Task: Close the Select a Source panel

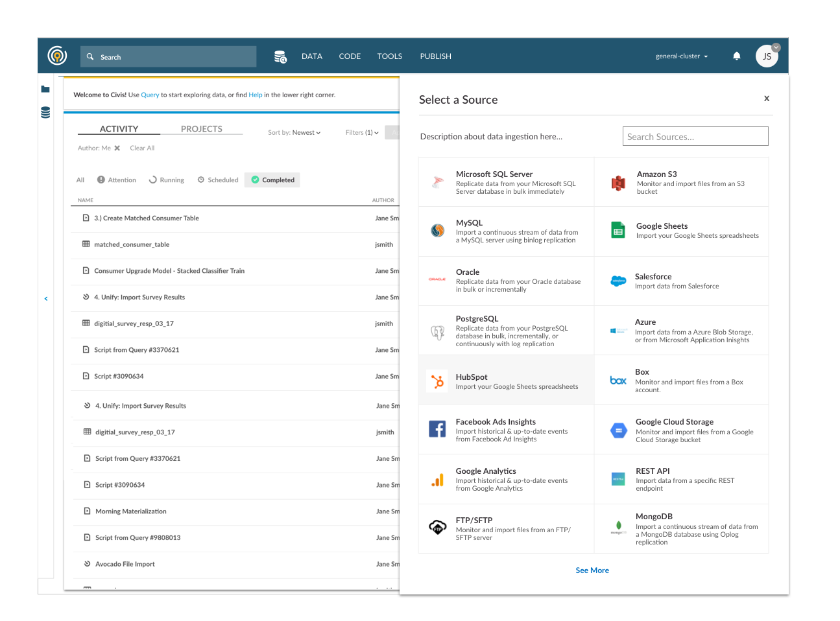Action: [767, 99]
